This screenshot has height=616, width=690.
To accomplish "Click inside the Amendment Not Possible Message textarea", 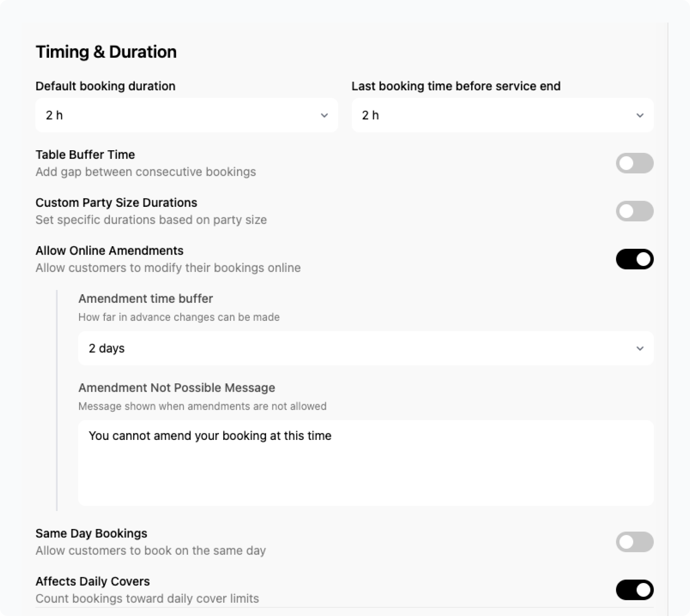I will [365, 474].
